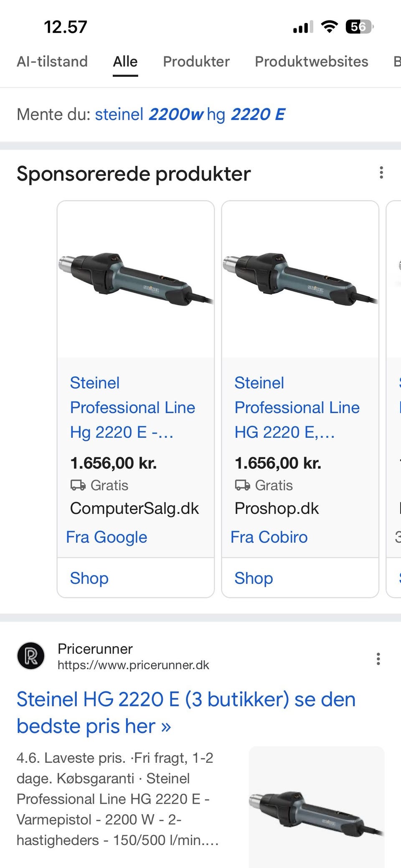Tap the Pricerunner result options icon

(378, 659)
